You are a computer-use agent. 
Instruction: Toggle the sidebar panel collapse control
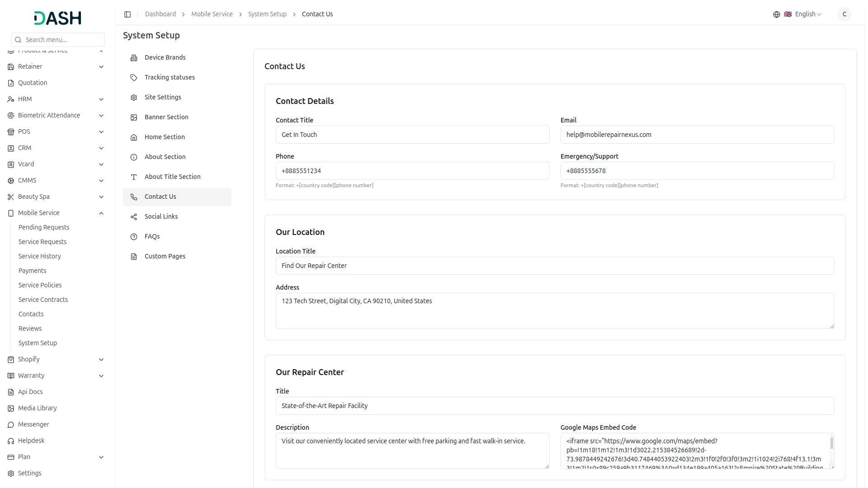127,14
